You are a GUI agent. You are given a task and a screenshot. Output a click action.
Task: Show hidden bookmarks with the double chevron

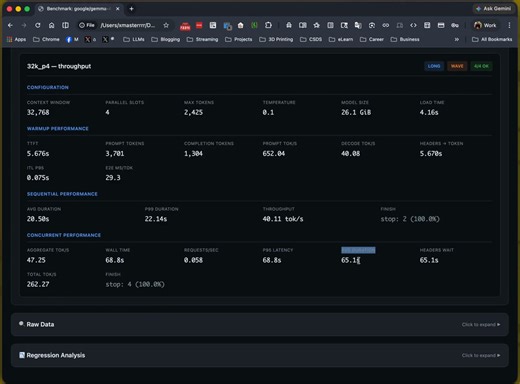(457, 39)
